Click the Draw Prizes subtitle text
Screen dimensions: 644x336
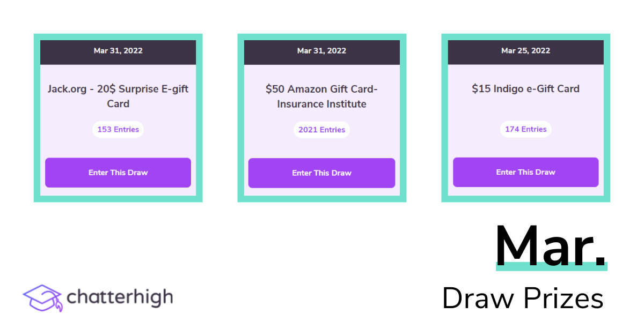[523, 298]
